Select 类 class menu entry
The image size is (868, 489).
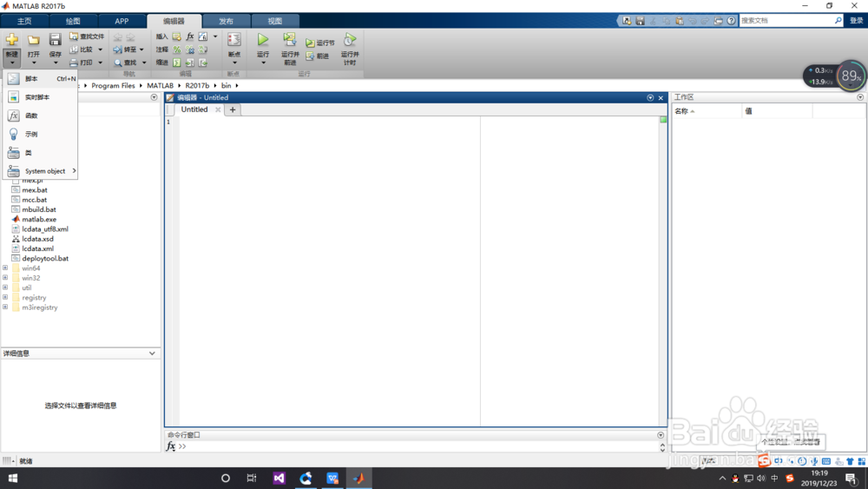40,152
